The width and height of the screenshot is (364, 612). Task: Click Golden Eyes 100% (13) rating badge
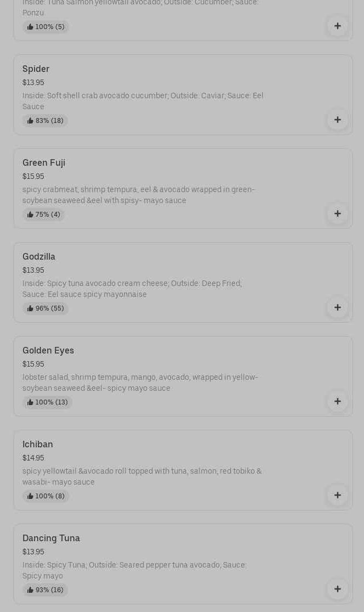point(48,402)
